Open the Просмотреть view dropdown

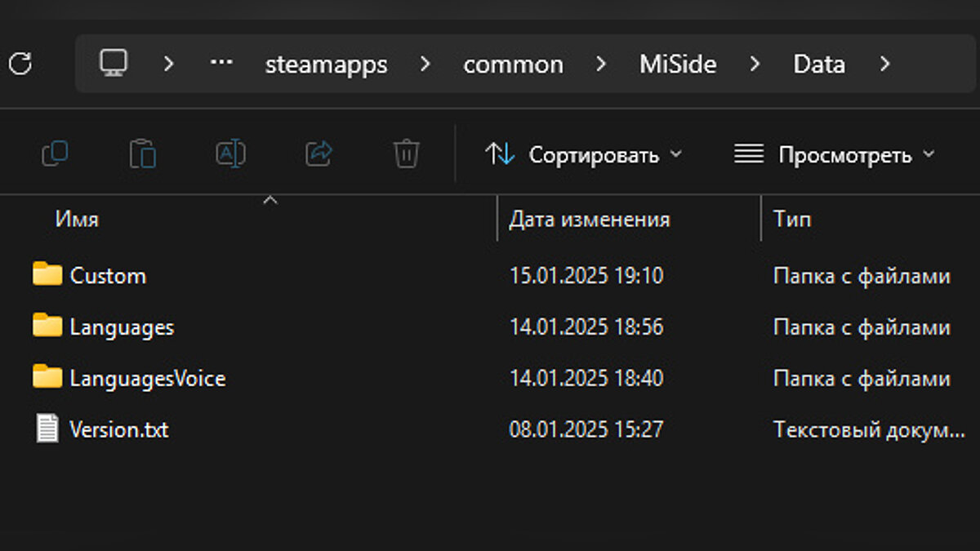834,154
